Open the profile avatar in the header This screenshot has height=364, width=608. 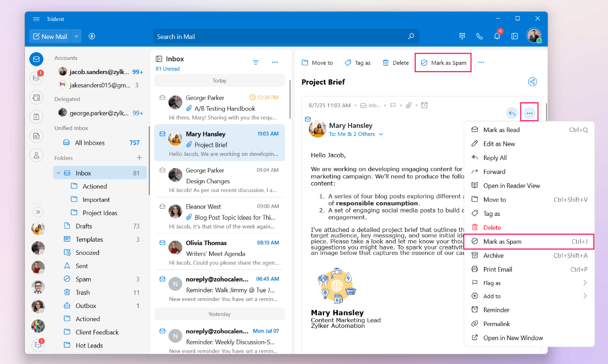click(x=534, y=36)
